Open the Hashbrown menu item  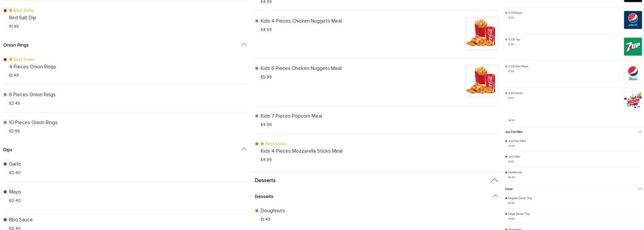[515, 172]
